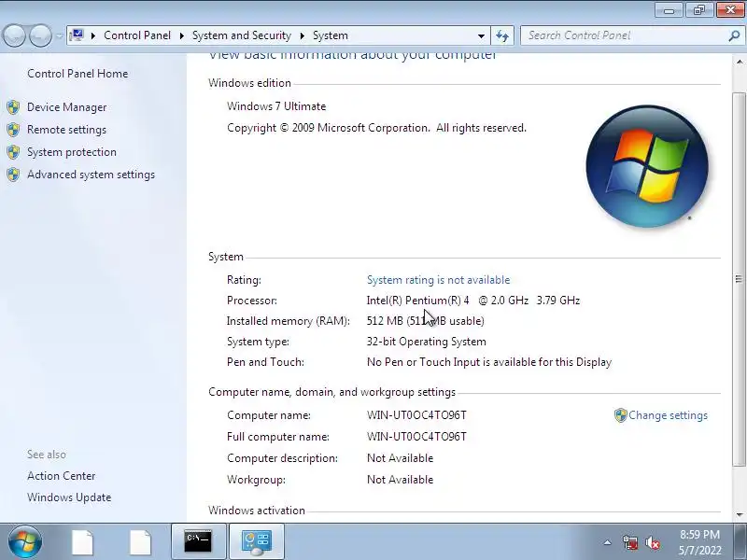
Task: Click the Microsoft copyright text
Action: 376,128
